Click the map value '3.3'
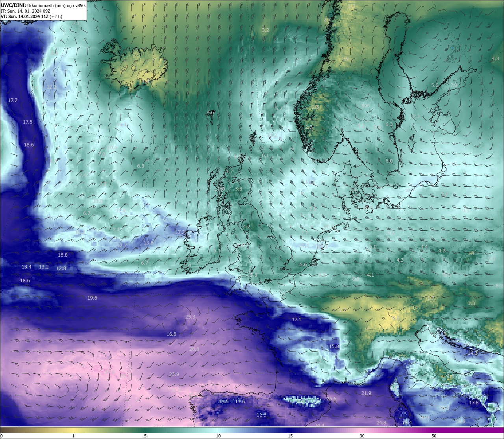The image size is (504, 439). (x=471, y=304)
